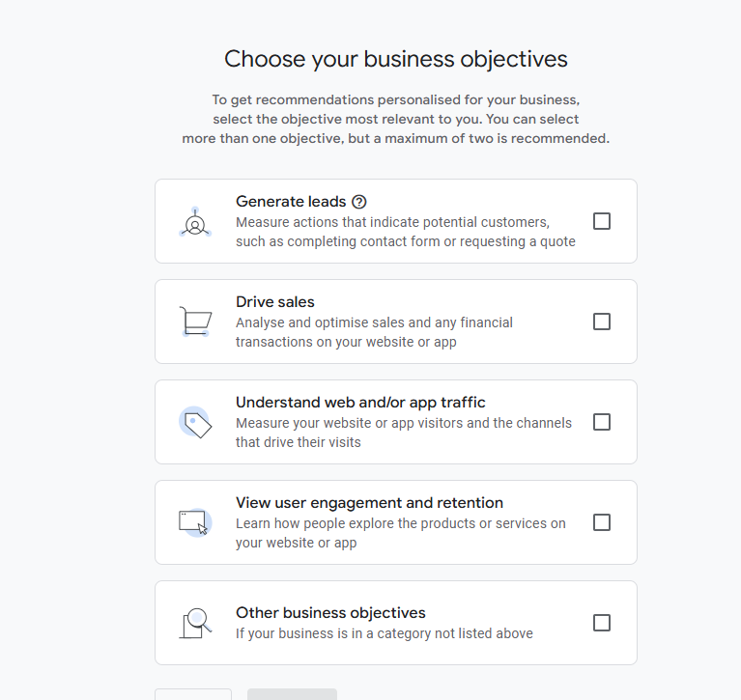Enable the Drive sales checkbox

(x=602, y=322)
